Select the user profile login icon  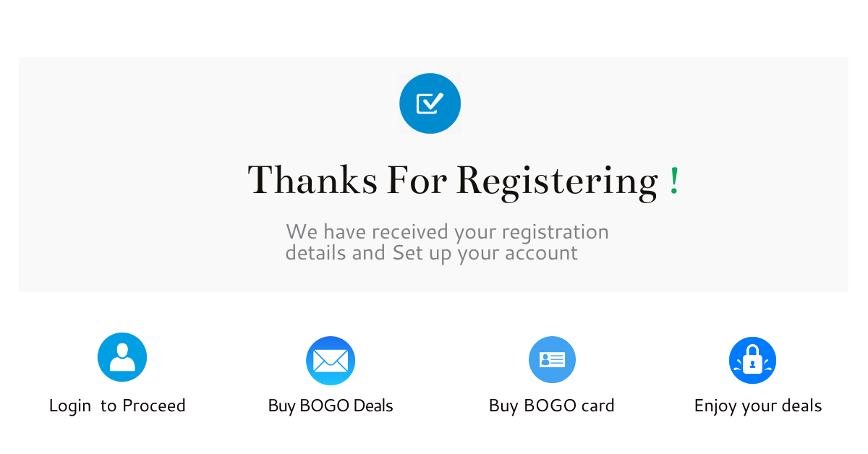(x=122, y=357)
